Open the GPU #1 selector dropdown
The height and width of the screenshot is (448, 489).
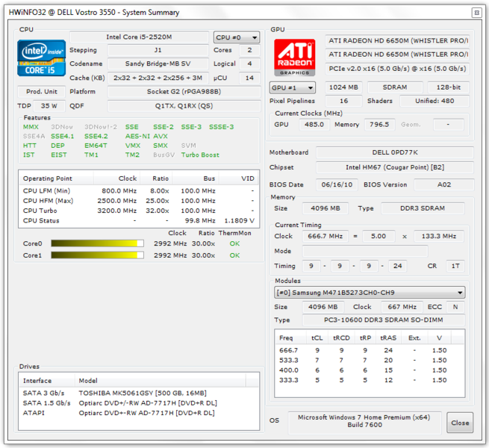(292, 87)
